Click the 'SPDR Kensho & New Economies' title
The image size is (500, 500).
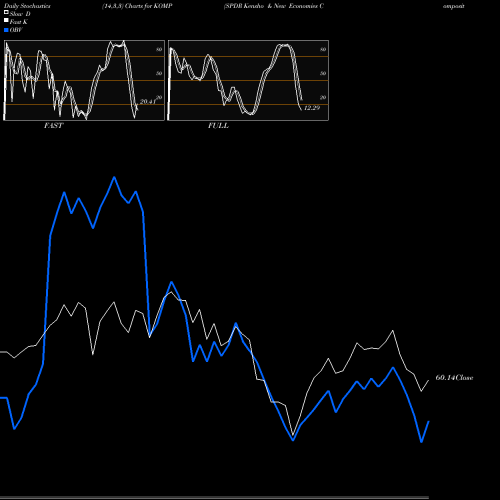pyautogui.click(x=274, y=6)
